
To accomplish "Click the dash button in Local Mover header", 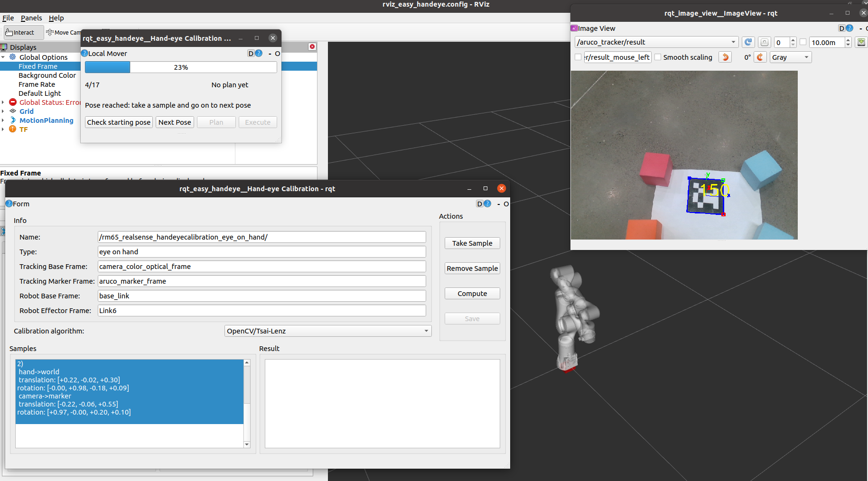I will pos(270,54).
